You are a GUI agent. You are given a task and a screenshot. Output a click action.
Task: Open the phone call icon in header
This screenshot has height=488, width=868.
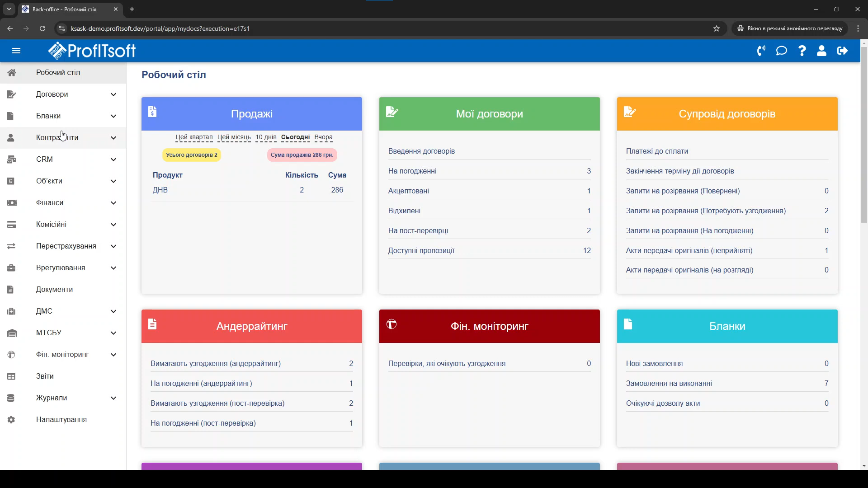(761, 51)
